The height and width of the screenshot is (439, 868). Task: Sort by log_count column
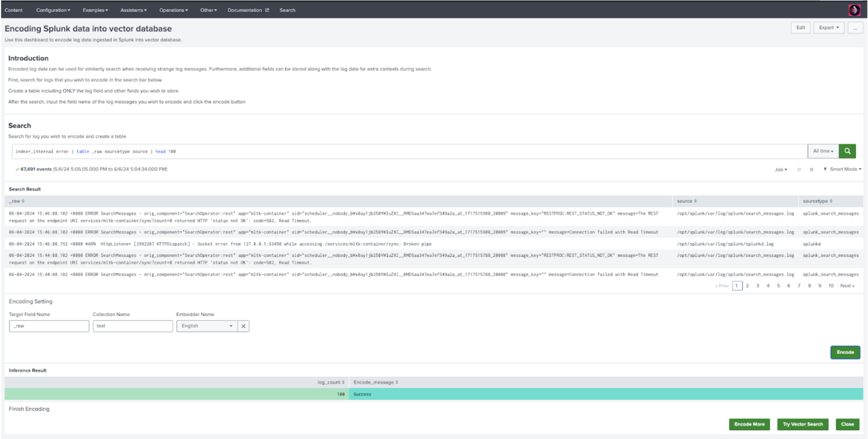click(331, 382)
